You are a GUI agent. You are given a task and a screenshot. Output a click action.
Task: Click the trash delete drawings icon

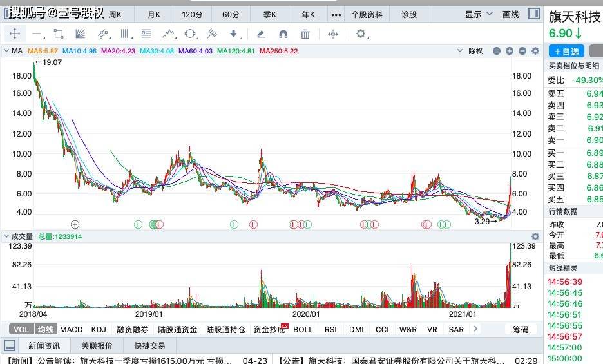(305, 34)
